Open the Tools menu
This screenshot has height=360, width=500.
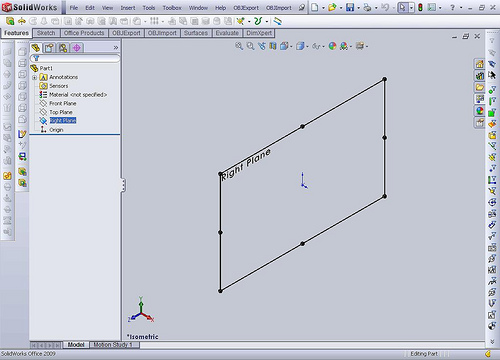[x=149, y=8]
